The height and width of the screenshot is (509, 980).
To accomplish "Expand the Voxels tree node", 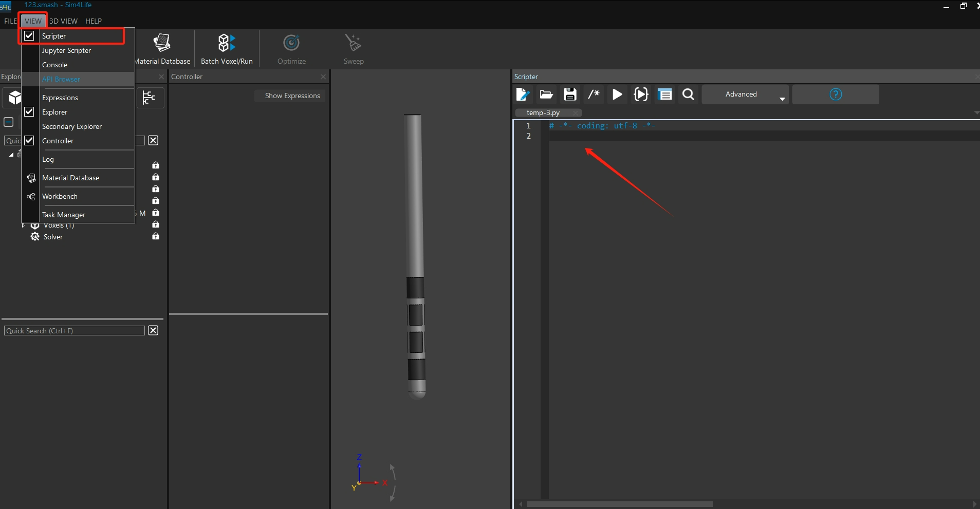I will pos(23,225).
